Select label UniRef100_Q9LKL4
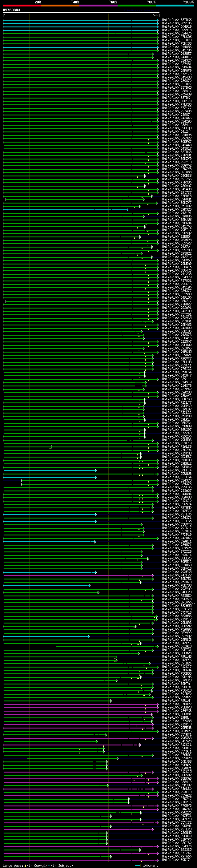 [177, 419]
